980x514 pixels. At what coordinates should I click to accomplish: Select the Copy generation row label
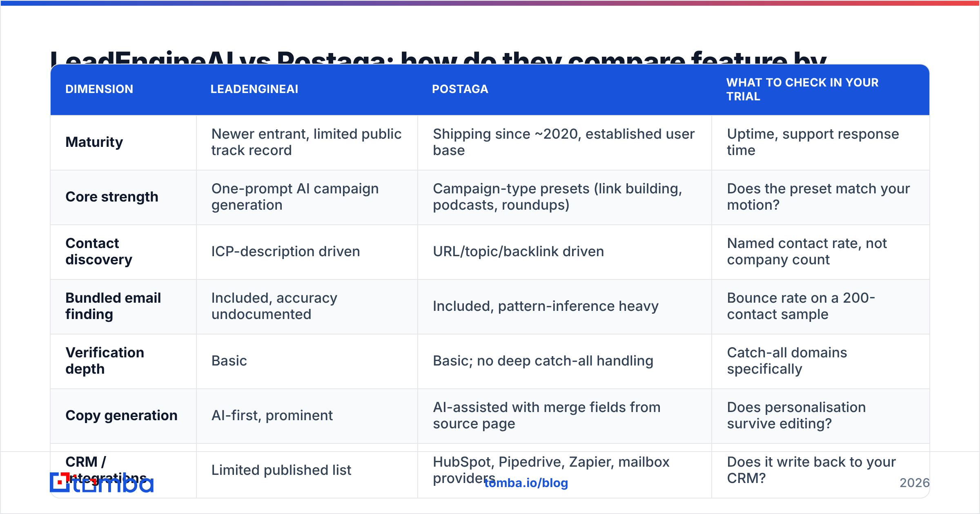tap(122, 415)
